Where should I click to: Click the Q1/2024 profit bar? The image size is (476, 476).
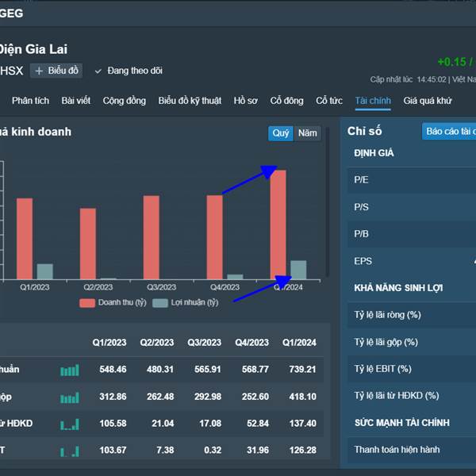tap(298, 270)
